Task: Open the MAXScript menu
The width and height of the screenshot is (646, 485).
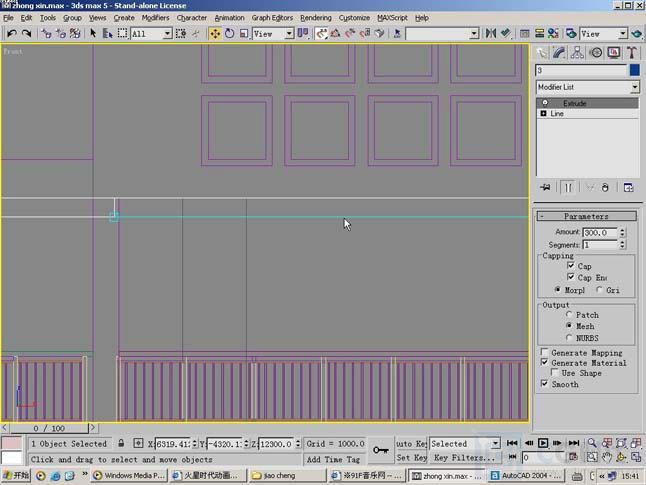Action: click(392, 18)
